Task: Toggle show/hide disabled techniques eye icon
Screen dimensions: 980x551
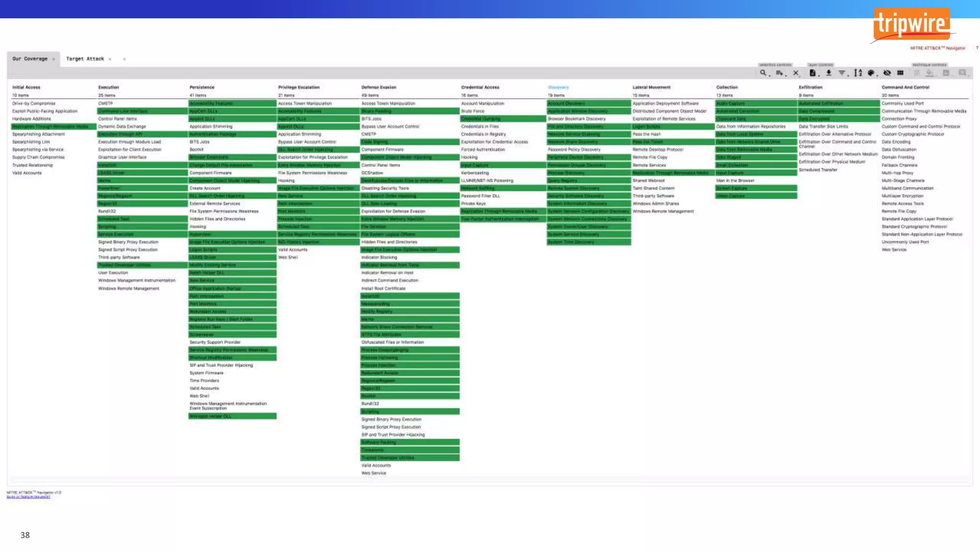Action: coord(887,73)
